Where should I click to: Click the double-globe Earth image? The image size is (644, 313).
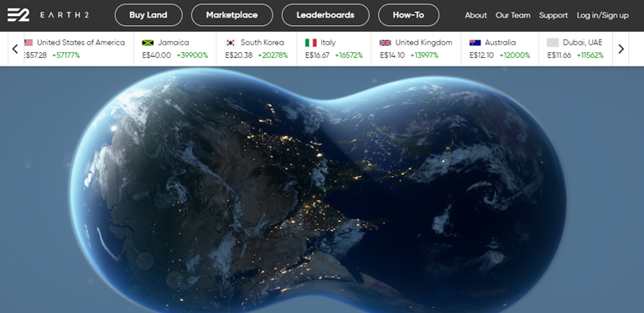319,190
